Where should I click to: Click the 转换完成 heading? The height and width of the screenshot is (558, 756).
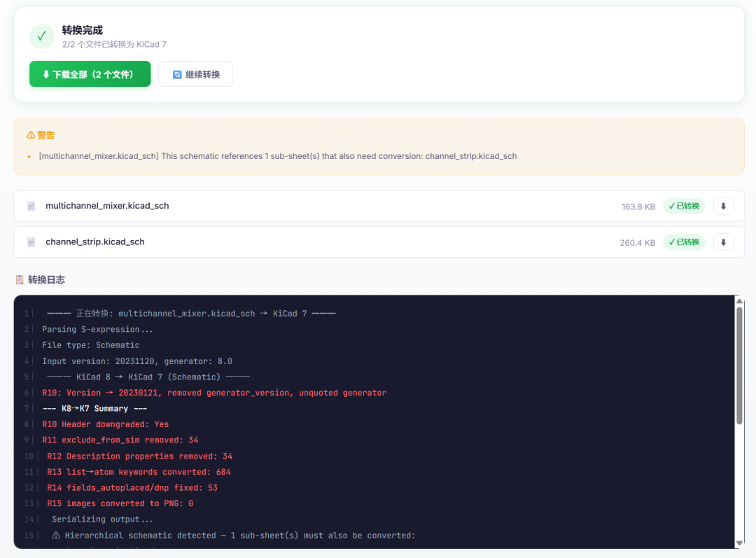[x=82, y=30]
